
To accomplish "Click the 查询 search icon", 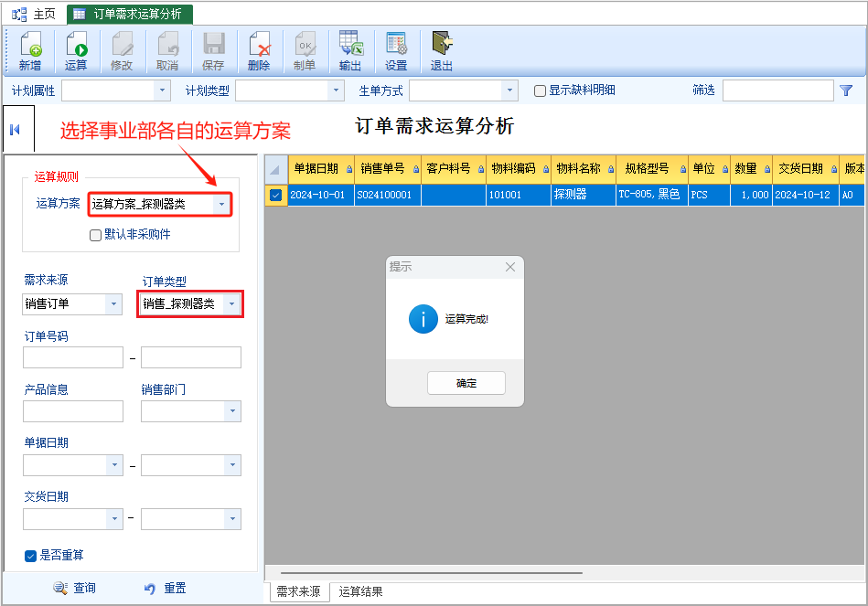I will click(x=60, y=588).
